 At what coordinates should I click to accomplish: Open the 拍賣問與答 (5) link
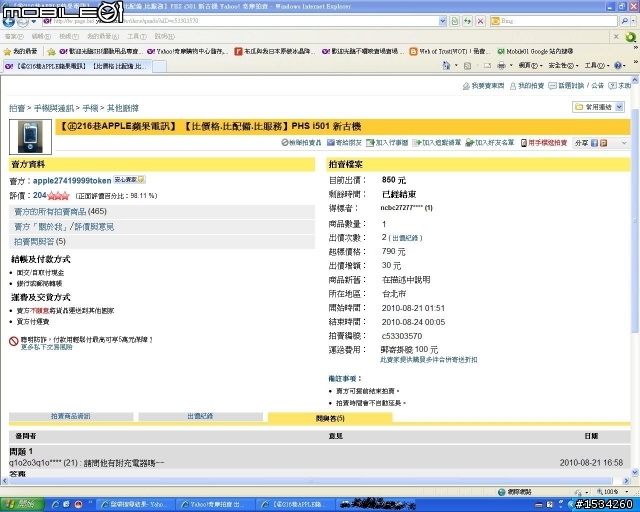click(40, 242)
